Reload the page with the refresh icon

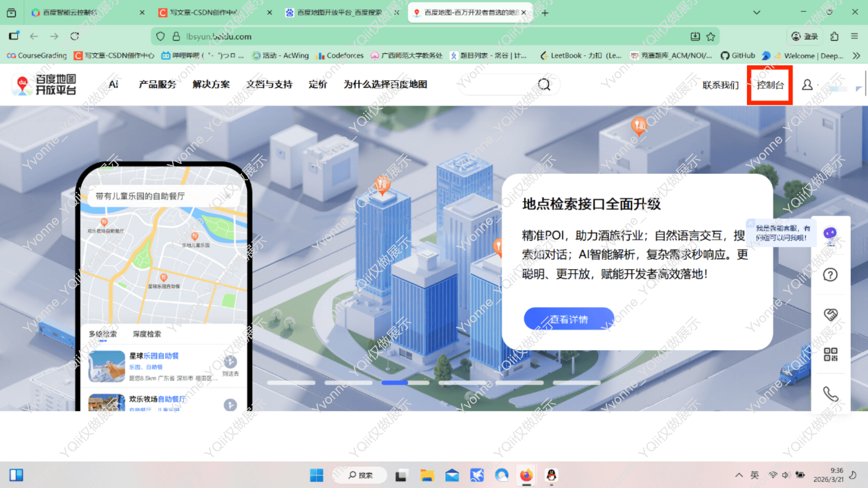(x=75, y=36)
